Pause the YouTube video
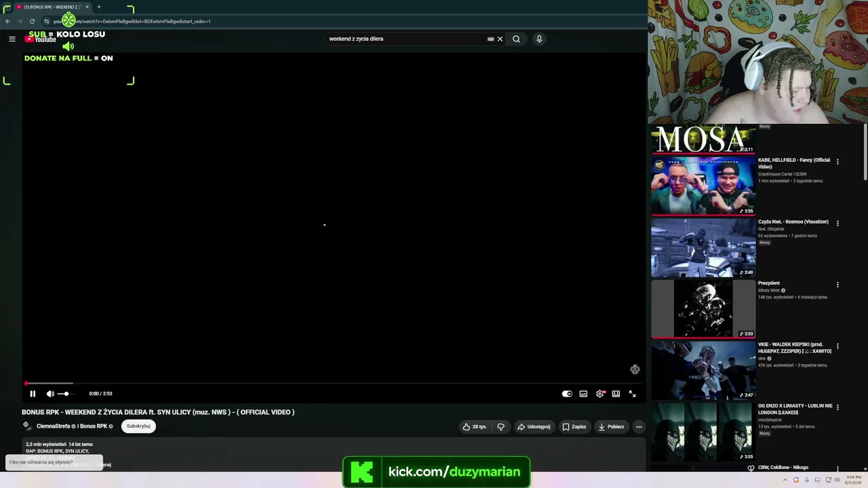Viewport: 868px width, 488px height. click(33, 394)
